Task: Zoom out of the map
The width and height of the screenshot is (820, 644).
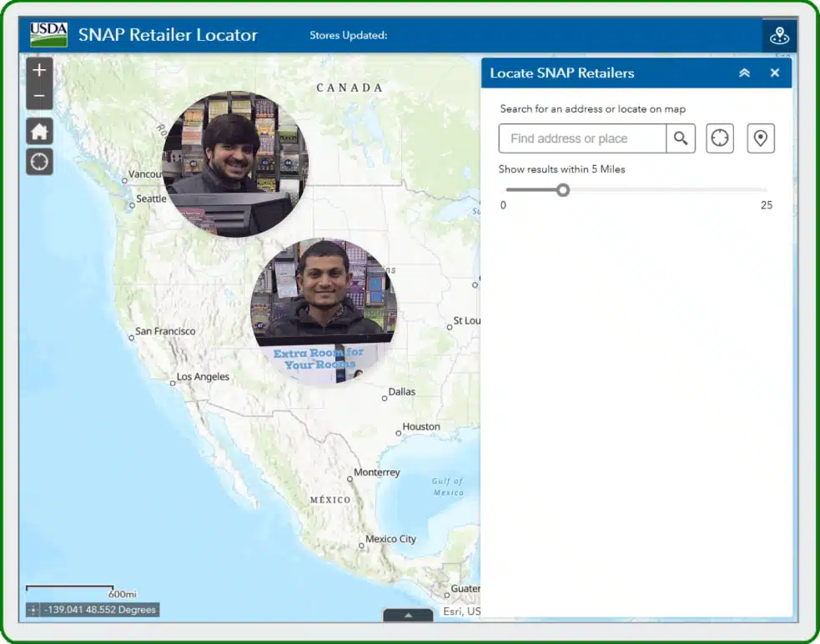Action: tap(39, 98)
